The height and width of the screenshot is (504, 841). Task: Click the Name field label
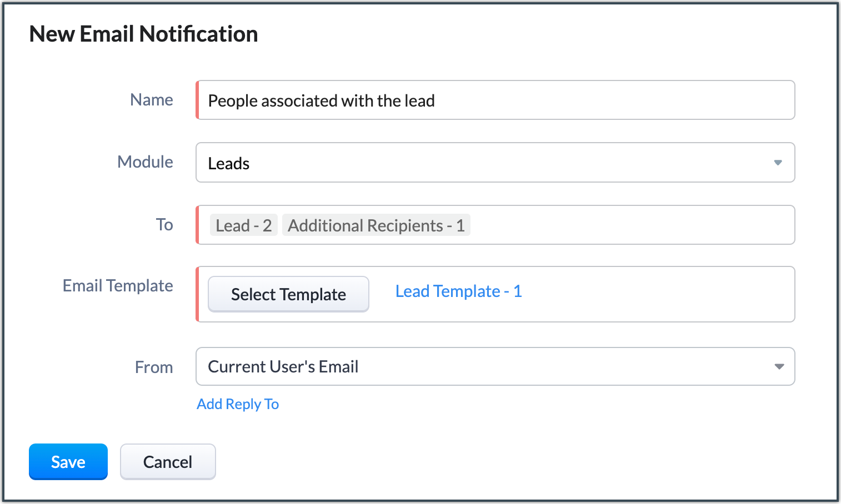pyautogui.click(x=152, y=100)
